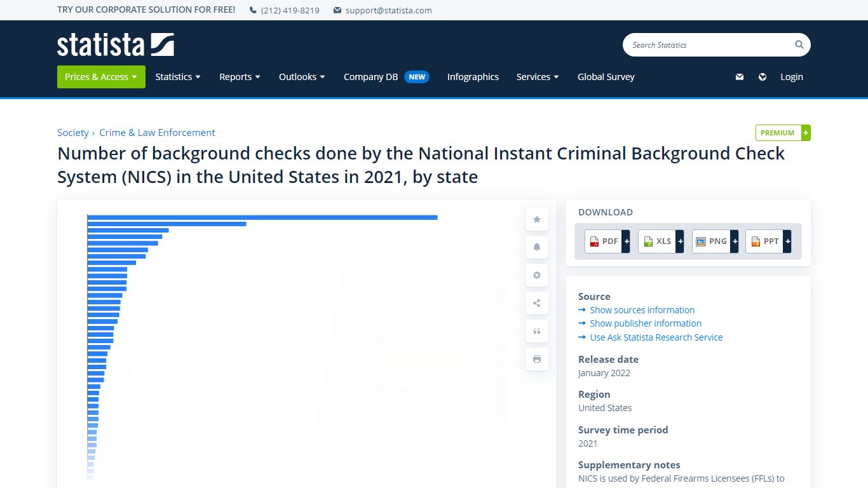Go to Society breadcrumb
Screen dimensions: 868x488
point(73,132)
